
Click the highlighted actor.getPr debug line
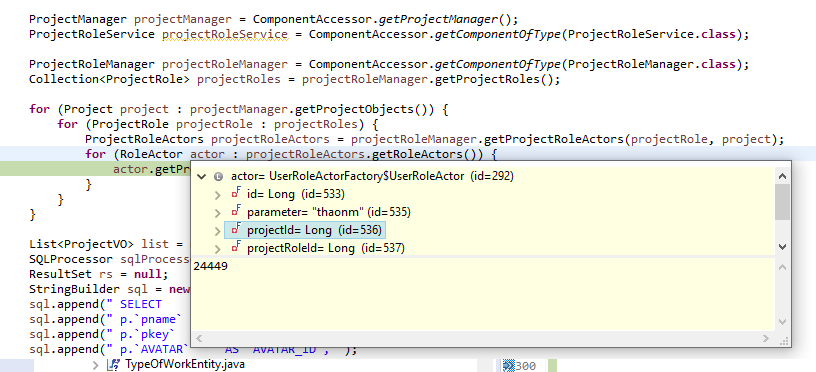click(95, 169)
